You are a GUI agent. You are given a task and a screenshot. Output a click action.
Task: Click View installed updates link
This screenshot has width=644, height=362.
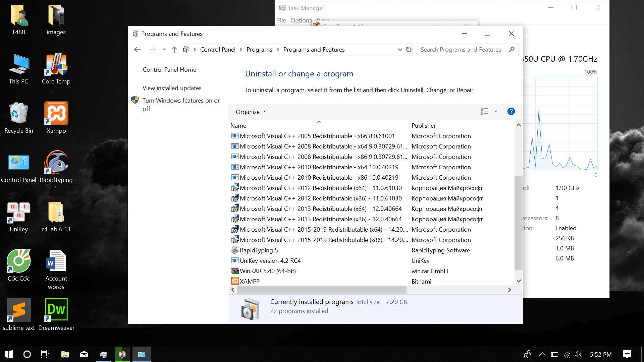pyautogui.click(x=171, y=87)
